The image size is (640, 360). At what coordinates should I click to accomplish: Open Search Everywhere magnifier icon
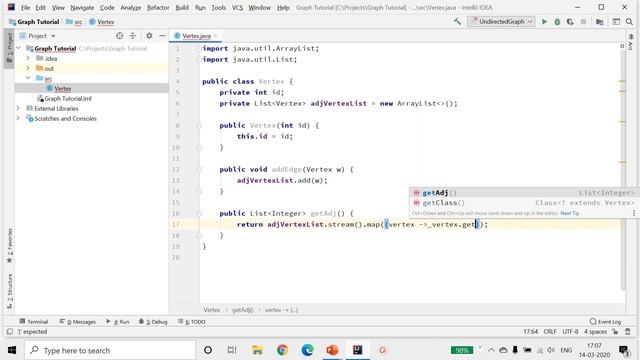tap(629, 22)
